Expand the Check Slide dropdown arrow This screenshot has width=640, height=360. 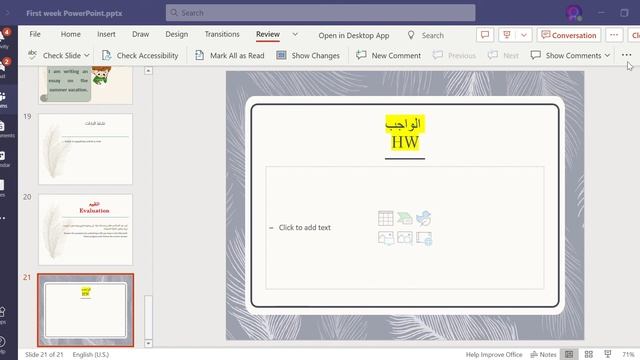pyautogui.click(x=87, y=55)
